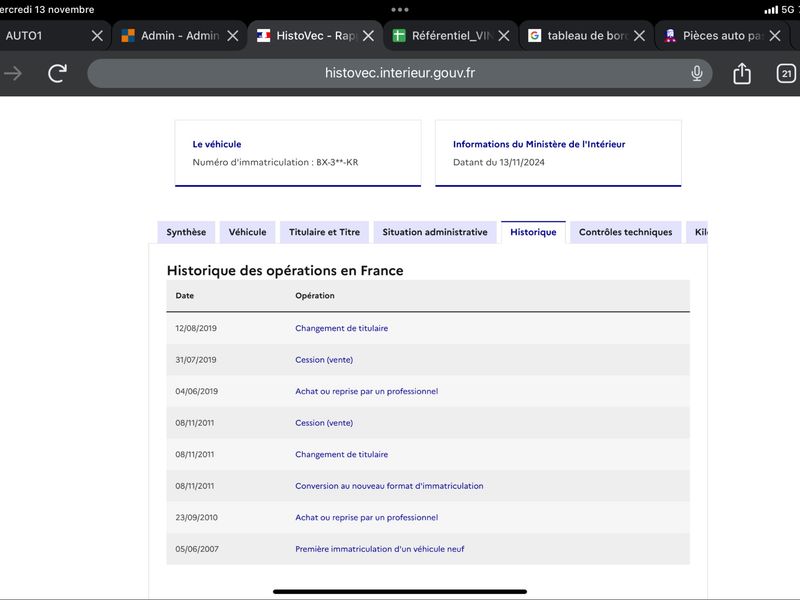800x600 pixels.
Task: Reload the page with the refresh icon
Action: (x=58, y=73)
